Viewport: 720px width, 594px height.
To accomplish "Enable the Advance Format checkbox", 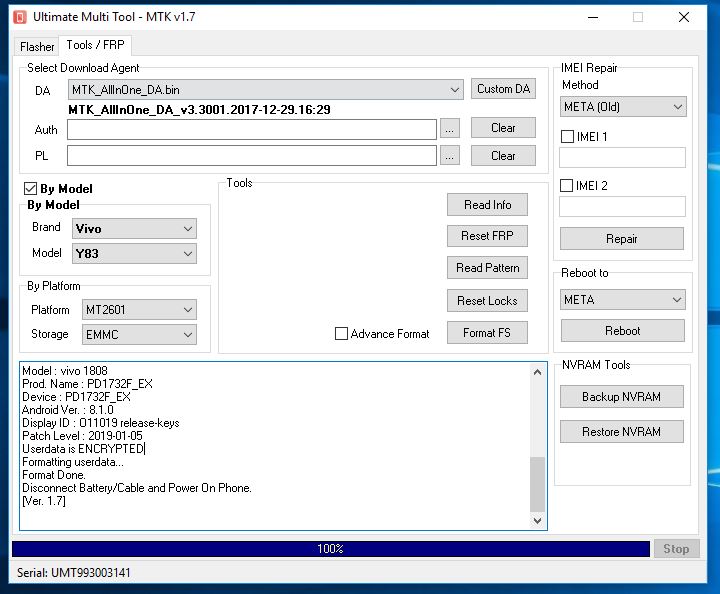I will pos(341,334).
